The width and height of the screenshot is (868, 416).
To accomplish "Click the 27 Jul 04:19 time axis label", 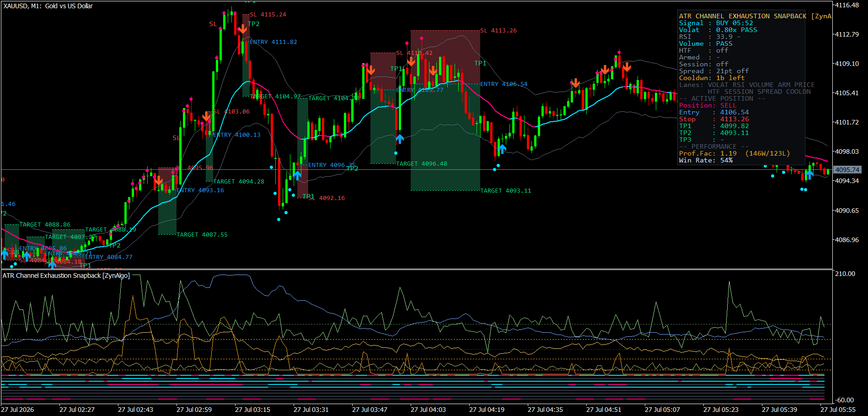I will [487, 410].
